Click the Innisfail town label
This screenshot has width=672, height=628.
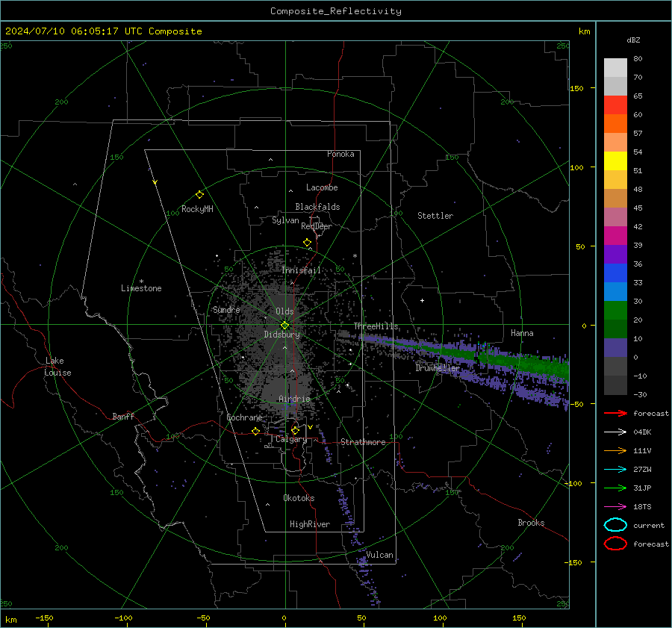tap(301, 270)
